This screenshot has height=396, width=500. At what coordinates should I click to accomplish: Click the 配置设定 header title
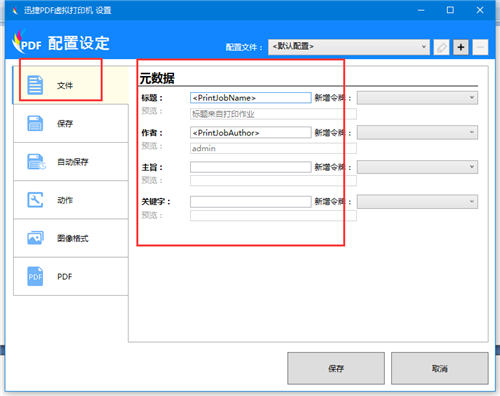[79, 43]
